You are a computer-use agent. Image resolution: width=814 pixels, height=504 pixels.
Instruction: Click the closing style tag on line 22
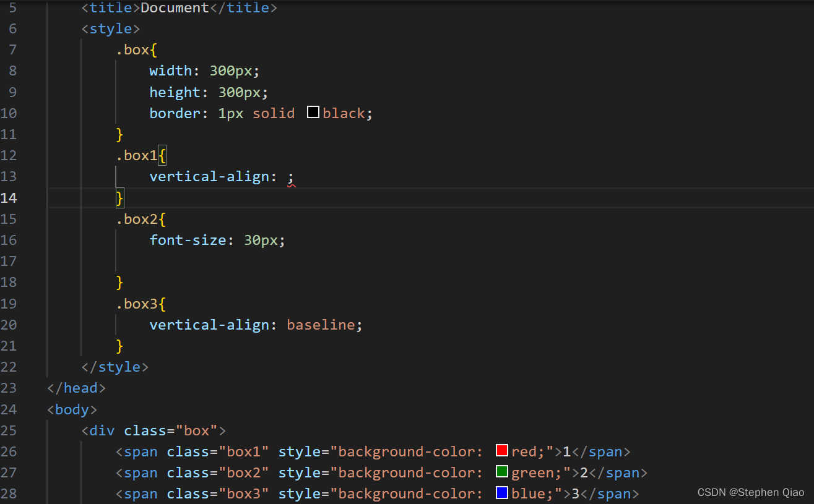[115, 367]
